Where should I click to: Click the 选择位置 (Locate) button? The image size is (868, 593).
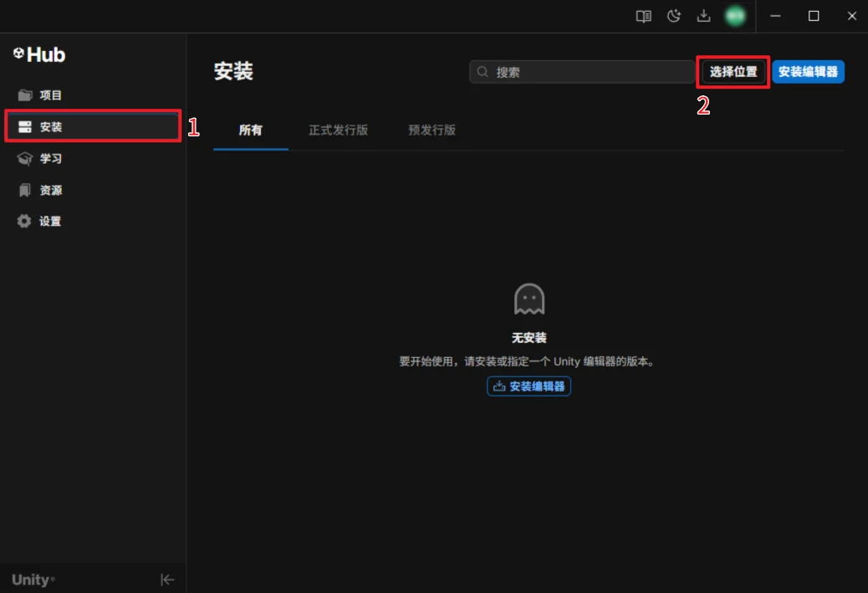point(733,72)
